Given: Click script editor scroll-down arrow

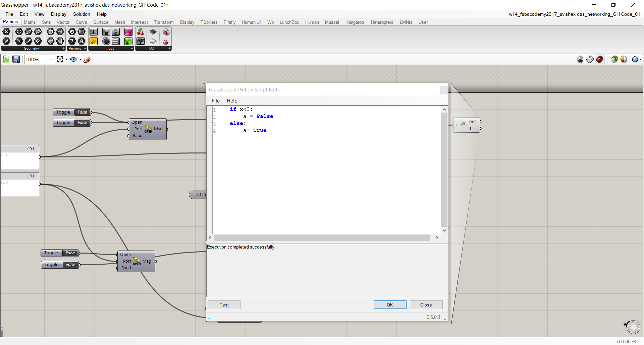Looking at the screenshot, I should pos(444,230).
